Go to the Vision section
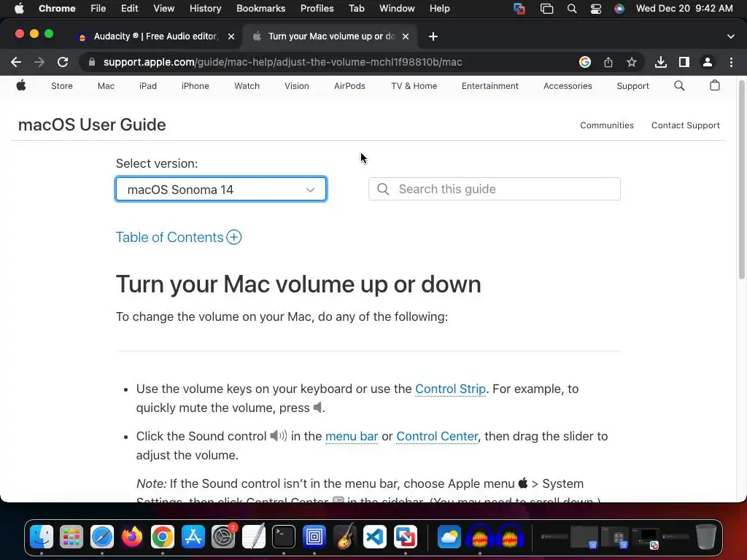 [296, 86]
